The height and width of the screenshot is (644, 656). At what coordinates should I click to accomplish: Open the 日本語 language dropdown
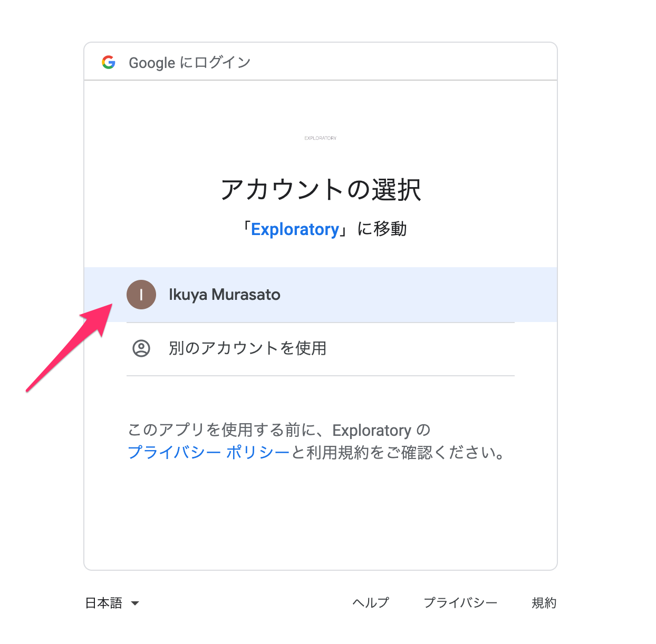click(x=112, y=603)
